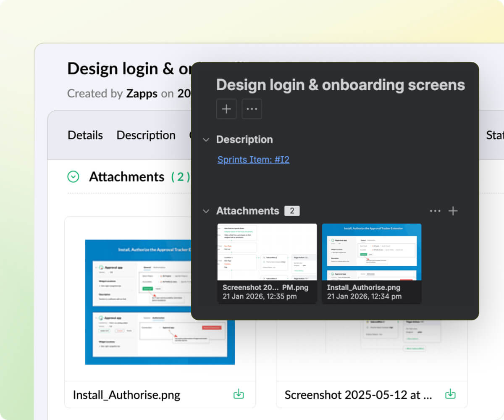Switch to the Description tab

(x=146, y=135)
